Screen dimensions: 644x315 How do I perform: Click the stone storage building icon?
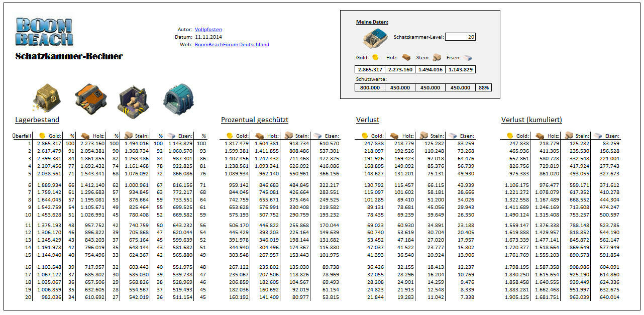(133, 98)
